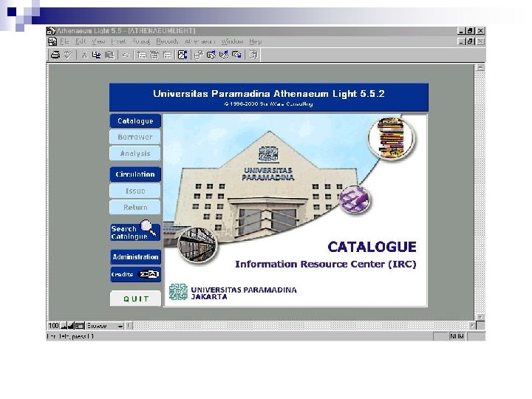Restore the inner document window
This screenshot has width=532, height=399.
coord(470,41)
